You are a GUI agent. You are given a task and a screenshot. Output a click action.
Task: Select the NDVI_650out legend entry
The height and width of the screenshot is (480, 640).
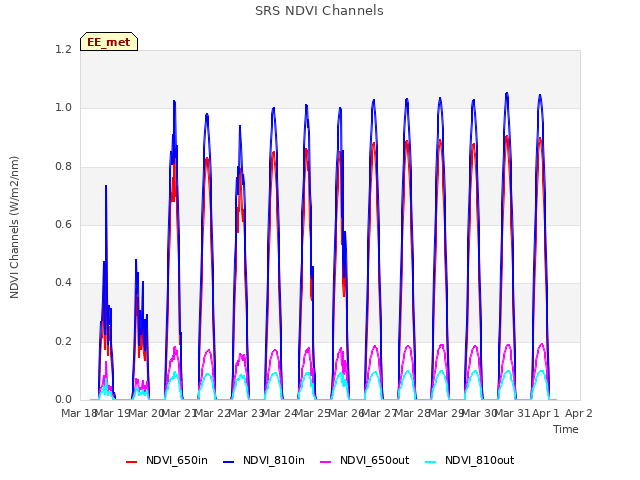(x=364, y=460)
